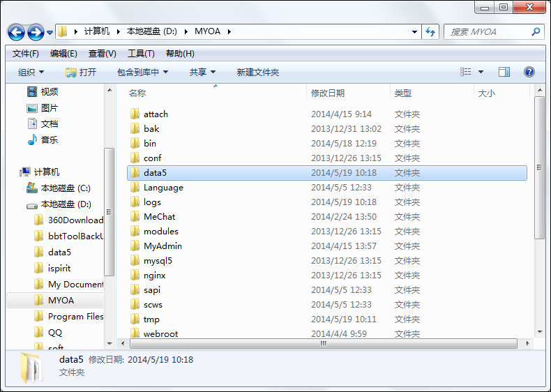Image resolution: width=551 pixels, height=392 pixels.
Task: Open 音乐 library in navigation pane
Action: pyautogui.click(x=42, y=140)
